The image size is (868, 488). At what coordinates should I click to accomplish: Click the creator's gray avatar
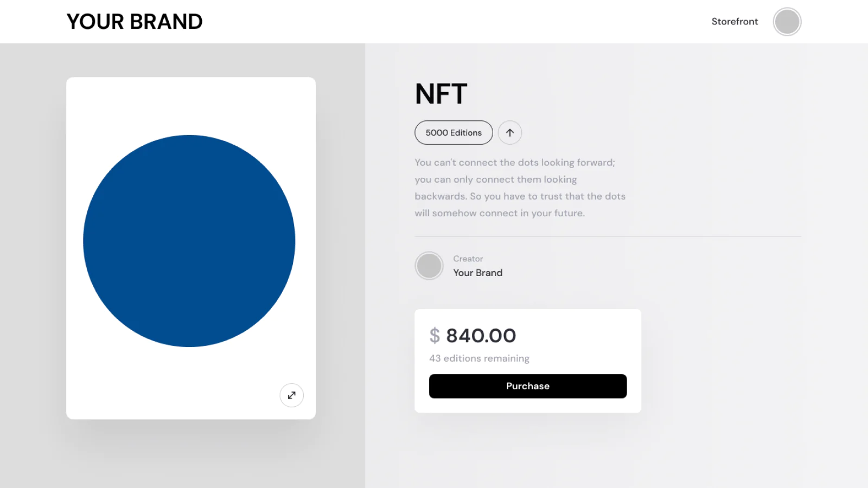(429, 266)
